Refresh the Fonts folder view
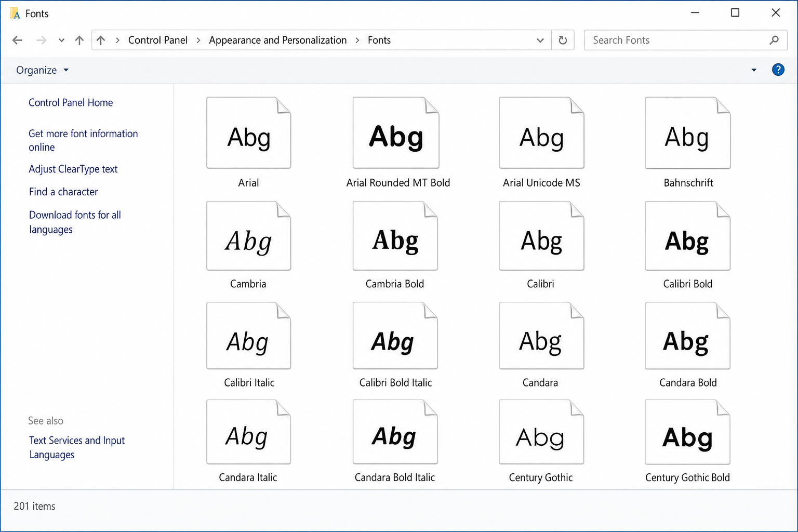Image resolution: width=798 pixels, height=532 pixels. pyautogui.click(x=563, y=40)
